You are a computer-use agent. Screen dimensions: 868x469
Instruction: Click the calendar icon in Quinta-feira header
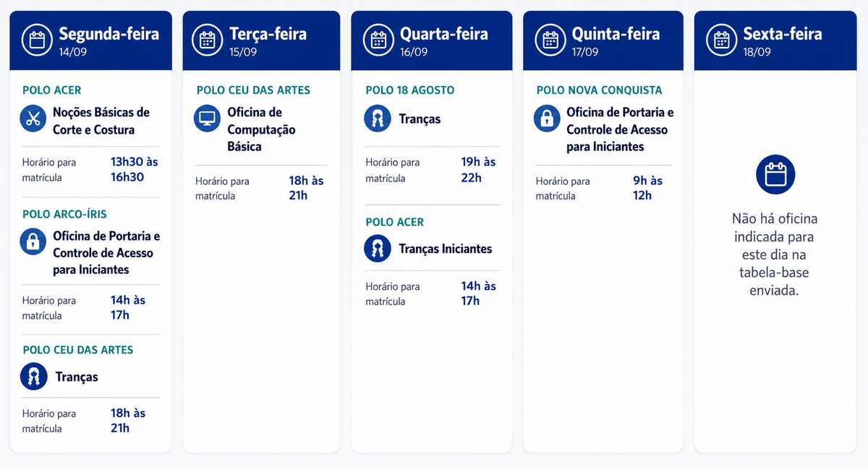(550, 40)
